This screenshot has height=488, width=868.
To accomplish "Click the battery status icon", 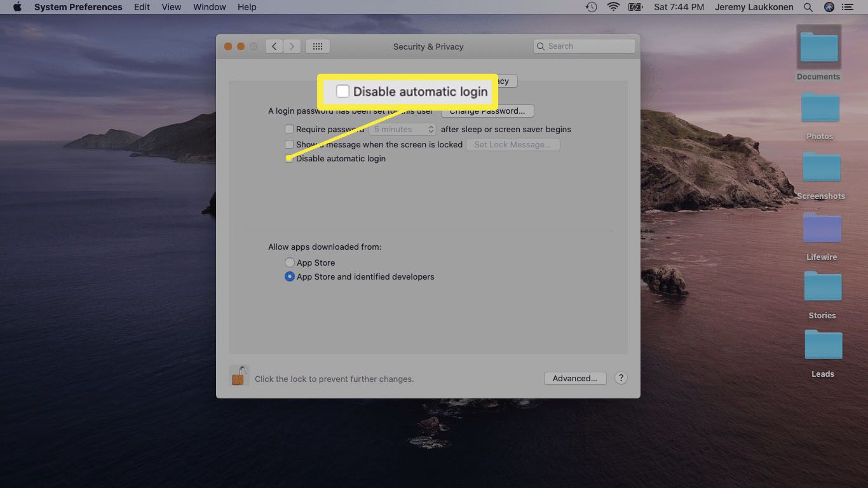I will (635, 7).
